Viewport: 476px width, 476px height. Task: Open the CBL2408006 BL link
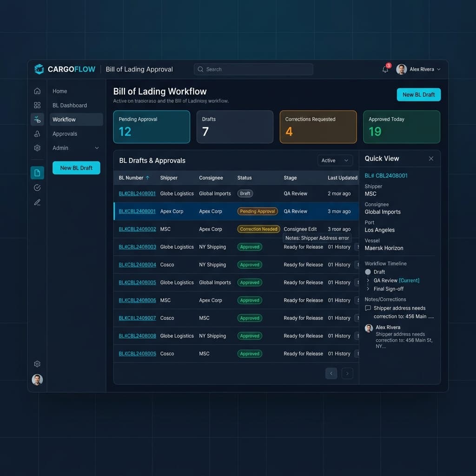[137, 300]
